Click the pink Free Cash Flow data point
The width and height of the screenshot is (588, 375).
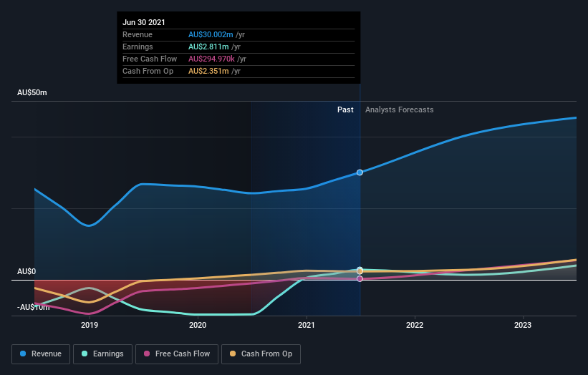(x=360, y=278)
